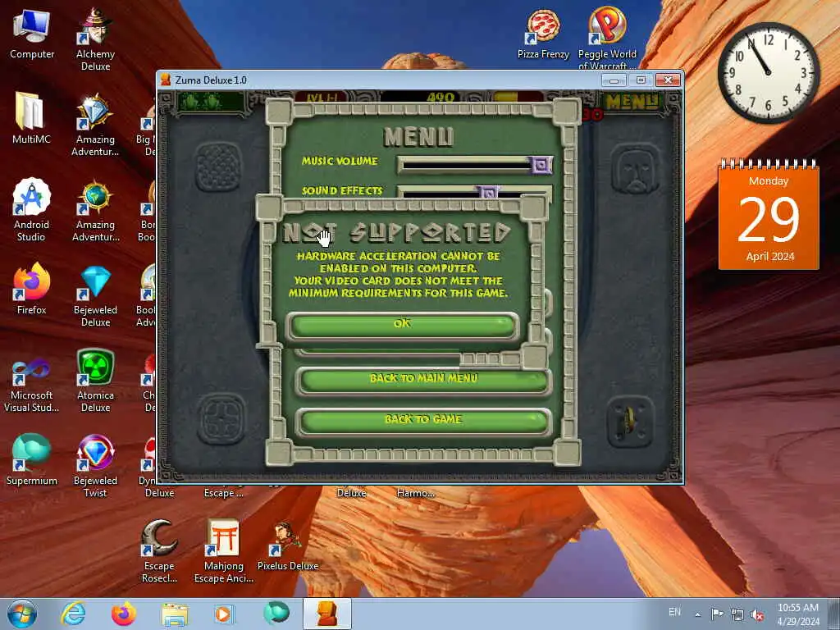840x630 pixels.
Task: Launch Firefox from the taskbar
Action: [x=124, y=614]
